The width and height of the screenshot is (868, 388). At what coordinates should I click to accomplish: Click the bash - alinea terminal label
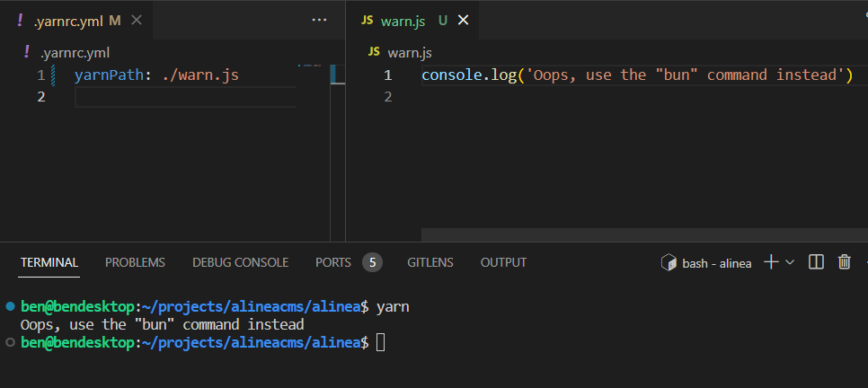(717, 263)
